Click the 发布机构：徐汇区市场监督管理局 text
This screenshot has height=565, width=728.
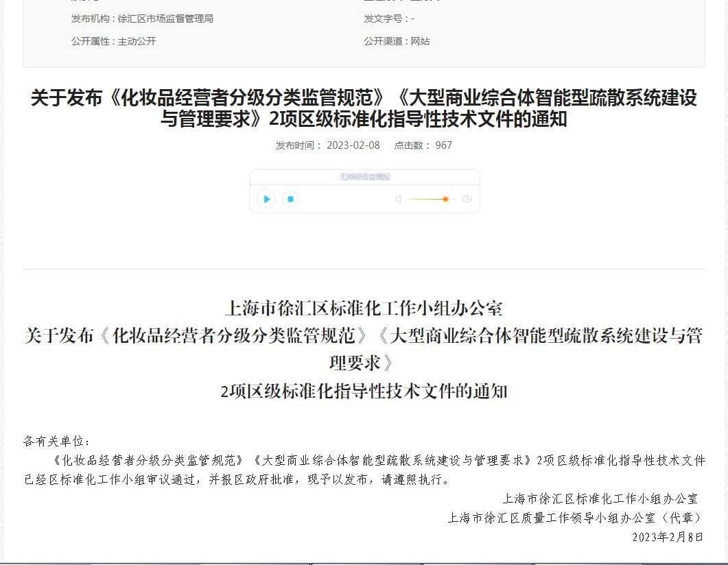click(142, 19)
